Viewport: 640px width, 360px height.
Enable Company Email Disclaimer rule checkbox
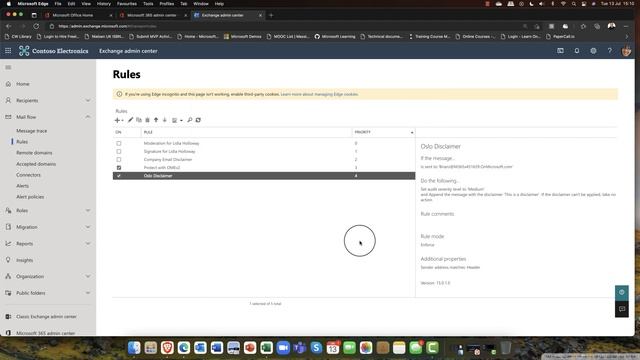[119, 160]
